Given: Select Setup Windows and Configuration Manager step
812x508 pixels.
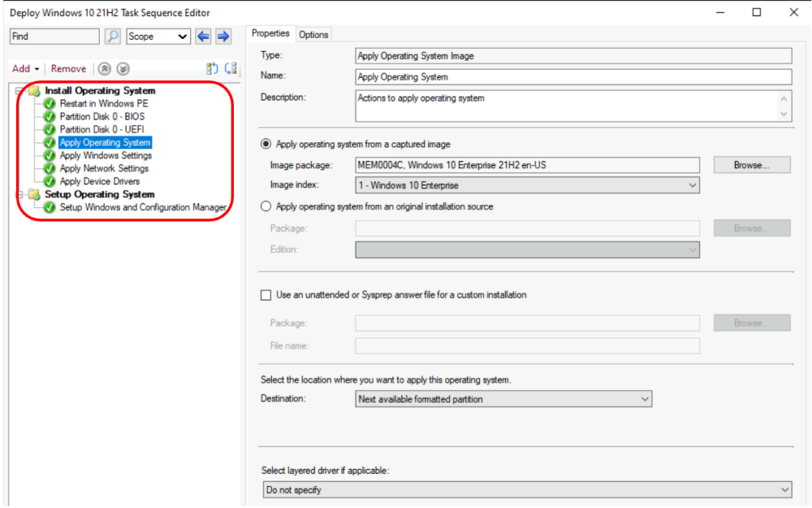Looking at the screenshot, I should pyautogui.click(x=143, y=207).
